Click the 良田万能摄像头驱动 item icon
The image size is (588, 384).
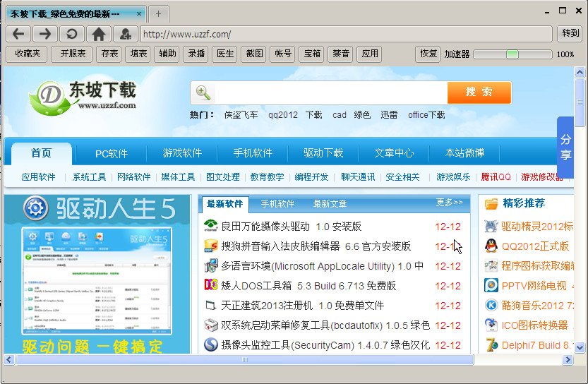coord(211,226)
